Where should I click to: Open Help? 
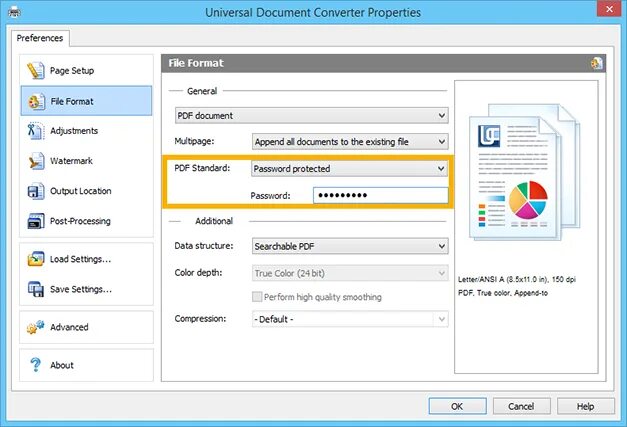(x=585, y=406)
